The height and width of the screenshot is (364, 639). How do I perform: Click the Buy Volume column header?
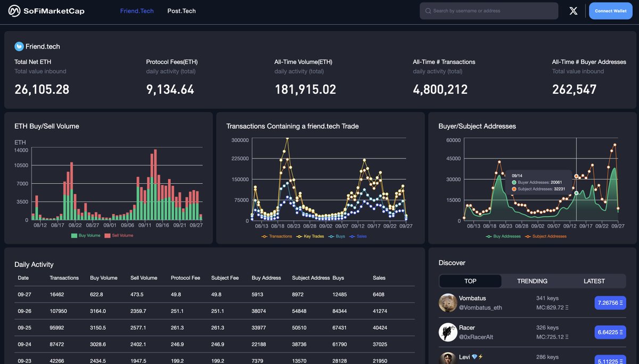coord(104,278)
